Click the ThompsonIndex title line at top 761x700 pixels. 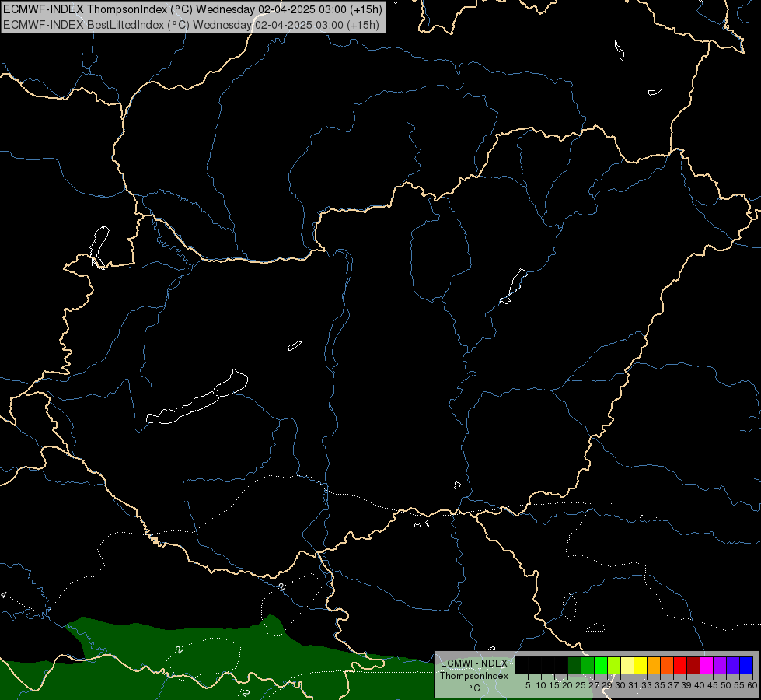pyautogui.click(x=192, y=9)
